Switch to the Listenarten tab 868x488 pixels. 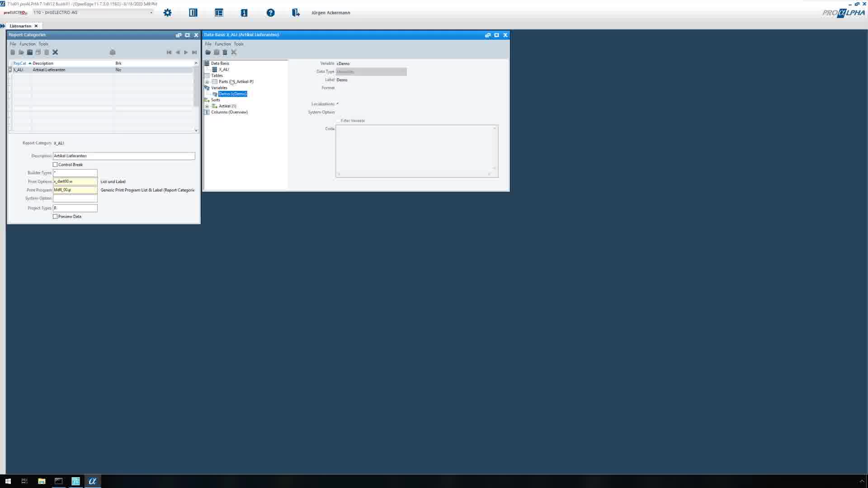click(x=20, y=26)
